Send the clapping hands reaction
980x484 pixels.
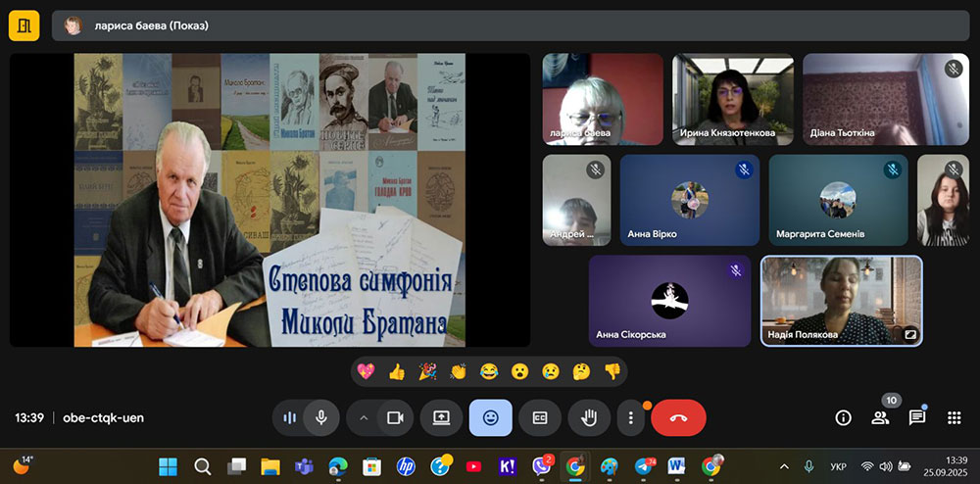point(458,371)
